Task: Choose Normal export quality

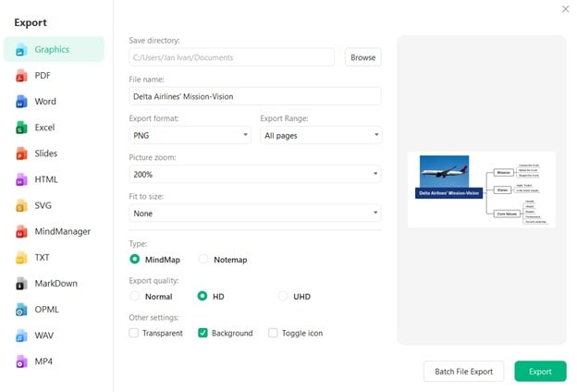Action: 135,296
